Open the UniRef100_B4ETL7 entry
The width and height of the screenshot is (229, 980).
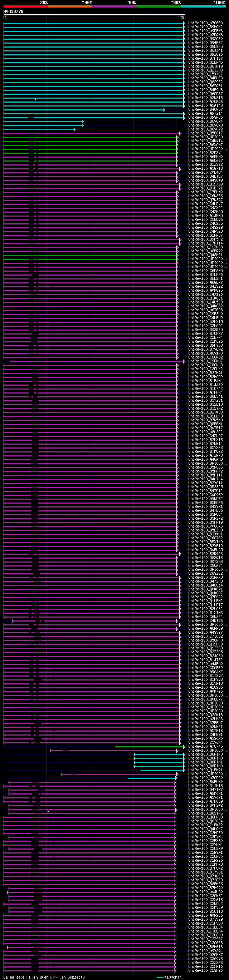click(x=205, y=177)
